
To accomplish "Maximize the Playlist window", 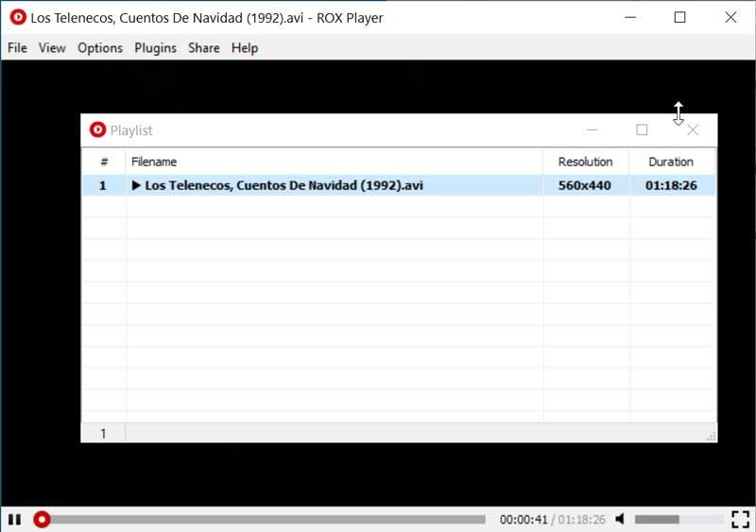I will (x=642, y=129).
